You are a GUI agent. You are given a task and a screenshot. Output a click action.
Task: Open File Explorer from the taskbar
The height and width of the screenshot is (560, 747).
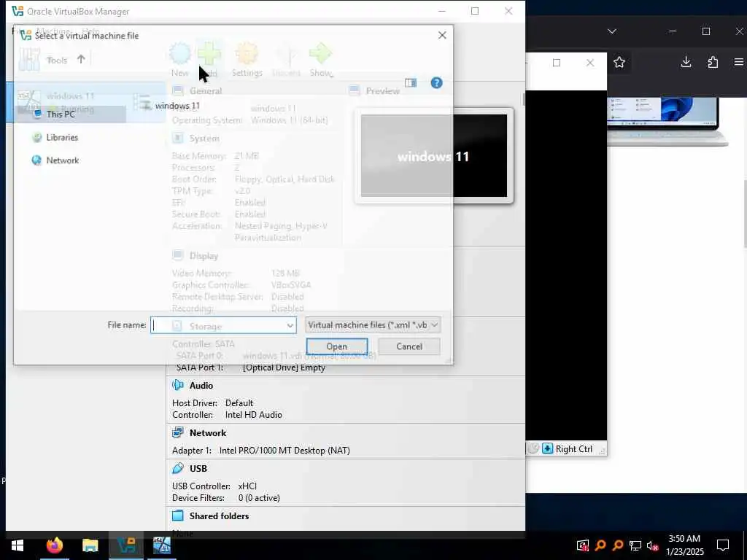tap(90, 545)
